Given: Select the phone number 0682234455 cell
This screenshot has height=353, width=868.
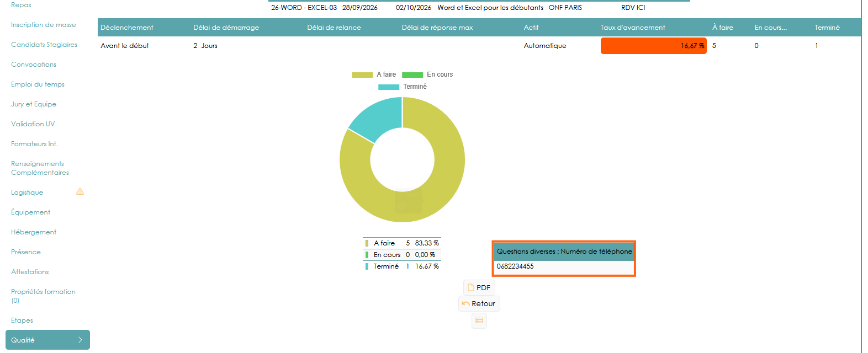Looking at the screenshot, I should click(564, 266).
